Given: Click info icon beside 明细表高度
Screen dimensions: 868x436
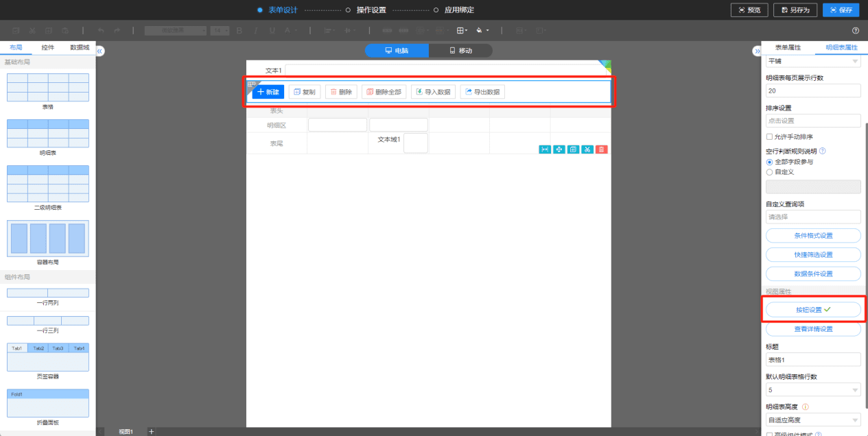Looking at the screenshot, I should pyautogui.click(x=805, y=407).
